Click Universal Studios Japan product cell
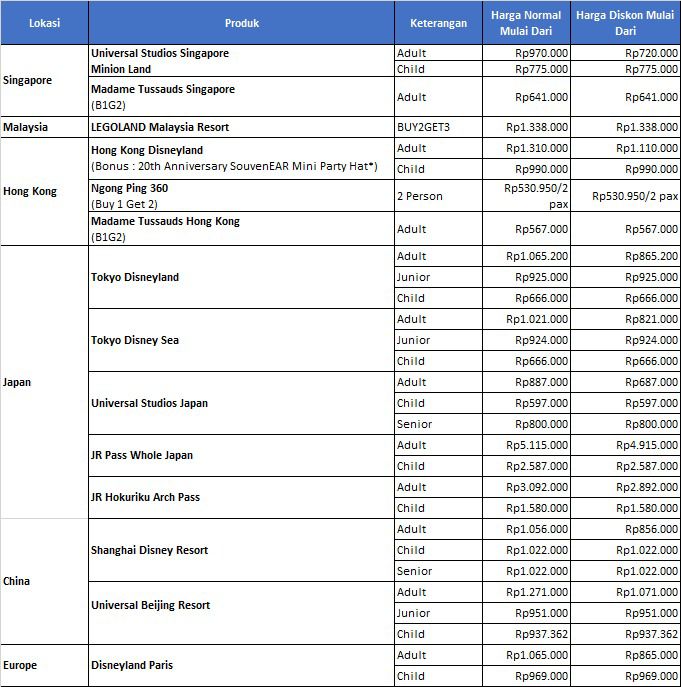Viewport: 681px width, 687px height. pyautogui.click(x=241, y=403)
